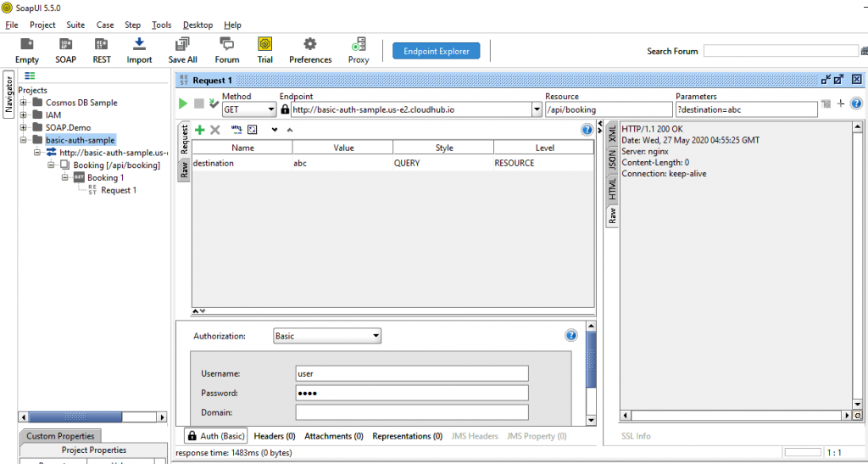Click the grey X remove parameter icon
This screenshot has height=464, width=868.
click(215, 130)
